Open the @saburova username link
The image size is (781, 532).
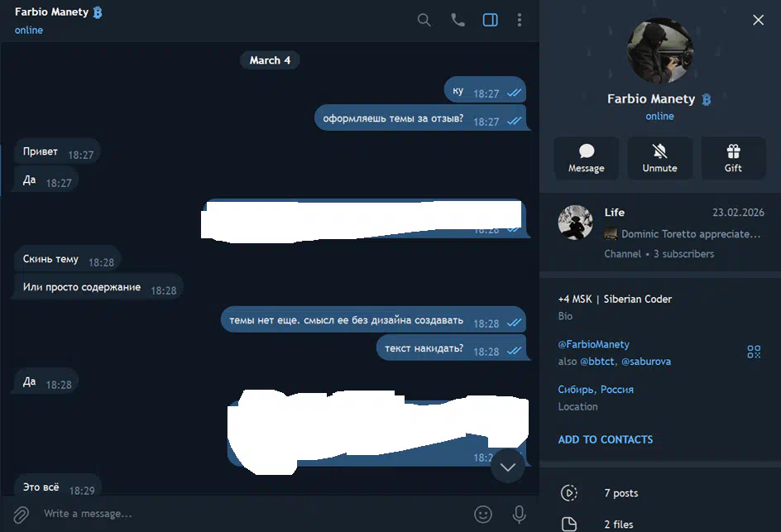[646, 362]
